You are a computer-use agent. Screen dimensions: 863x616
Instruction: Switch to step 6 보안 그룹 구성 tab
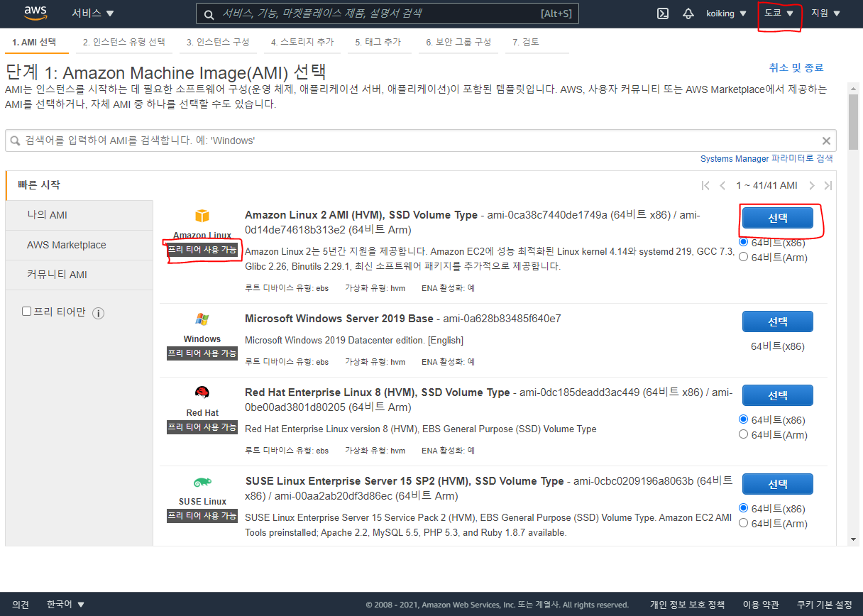(458, 42)
